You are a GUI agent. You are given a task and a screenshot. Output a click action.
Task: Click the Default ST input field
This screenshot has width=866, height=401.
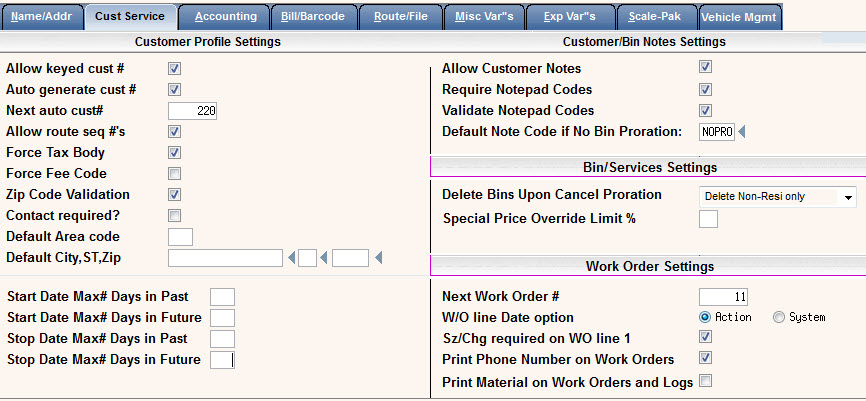point(307,258)
